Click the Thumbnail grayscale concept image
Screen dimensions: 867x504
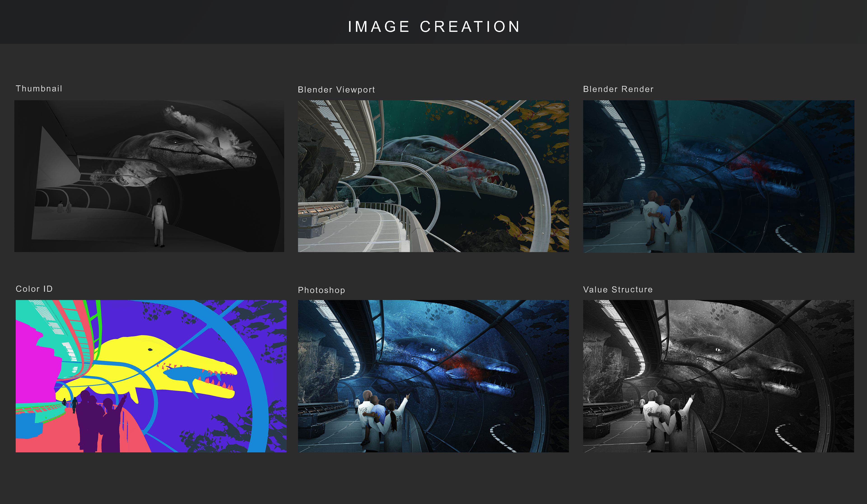click(149, 176)
